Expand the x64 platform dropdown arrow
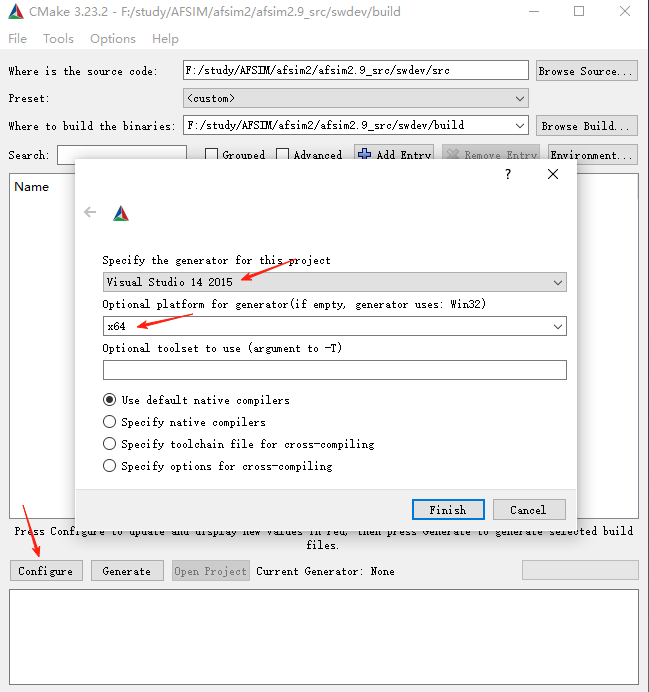 558,327
